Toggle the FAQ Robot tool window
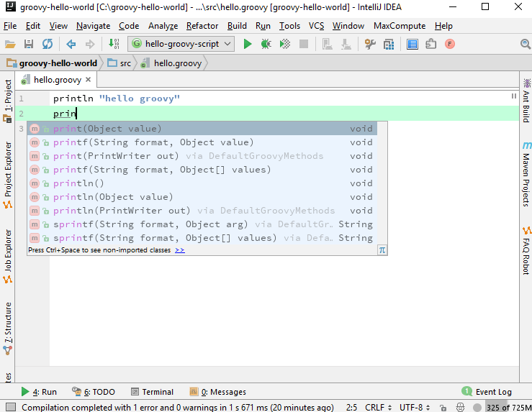 coord(526,251)
